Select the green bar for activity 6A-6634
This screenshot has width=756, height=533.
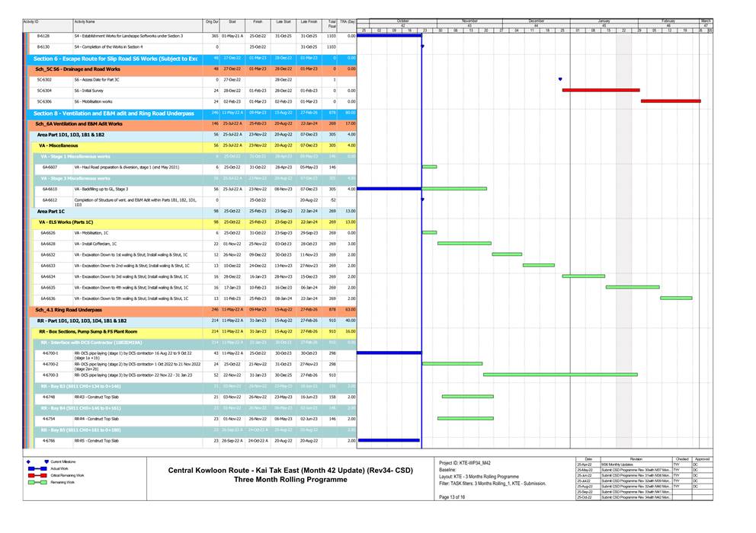click(584, 276)
